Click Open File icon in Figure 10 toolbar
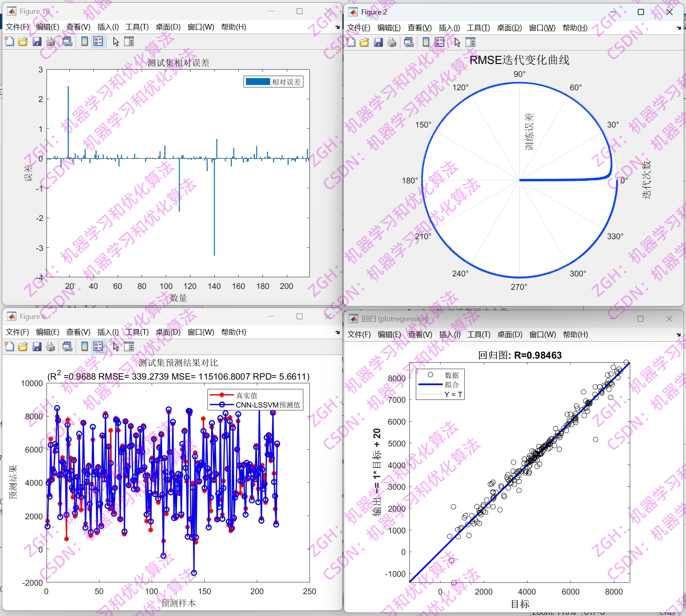Viewport: 686px width, 616px height. (23, 41)
